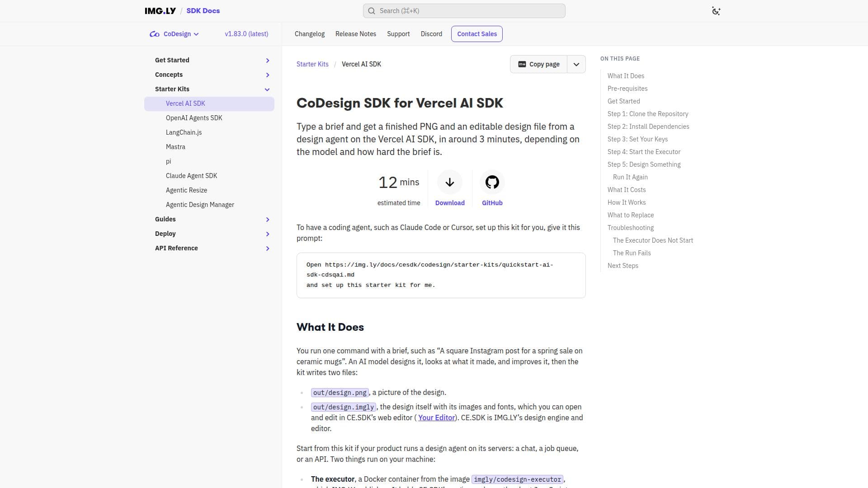
Task: Click the Download arrow icon
Action: (449, 182)
